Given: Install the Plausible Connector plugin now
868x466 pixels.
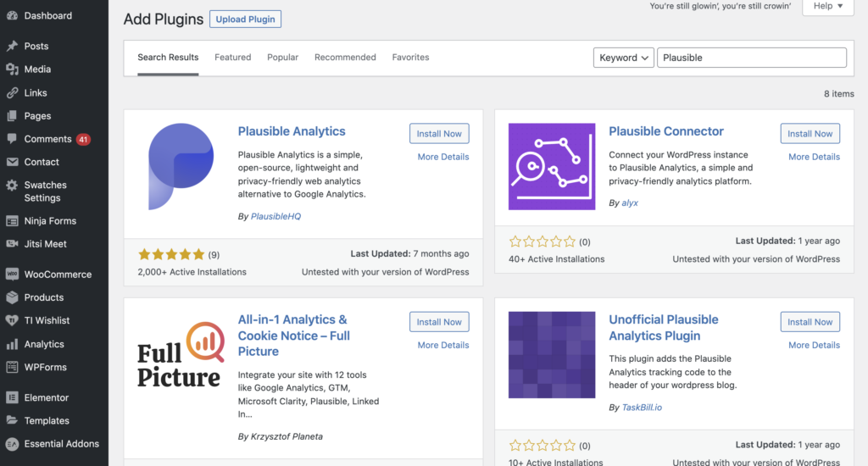Looking at the screenshot, I should coord(810,133).
